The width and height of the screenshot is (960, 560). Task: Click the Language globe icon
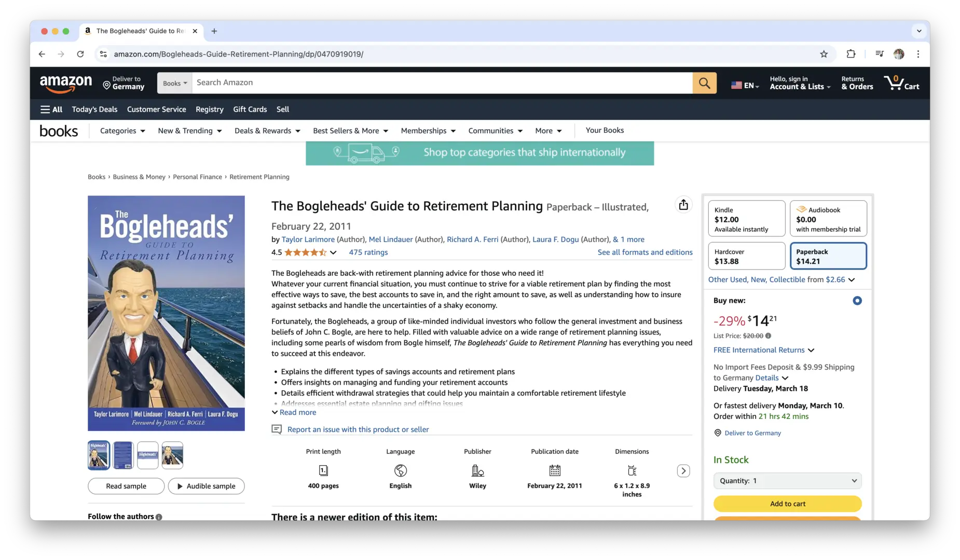401,470
